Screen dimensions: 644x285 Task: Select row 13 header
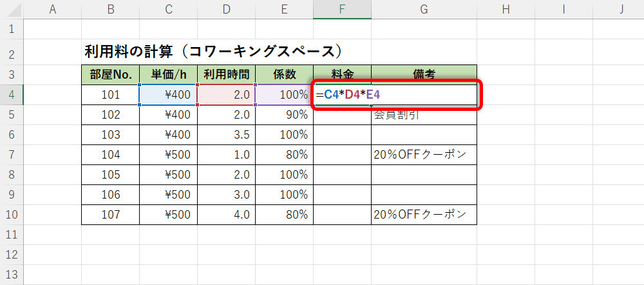12,274
